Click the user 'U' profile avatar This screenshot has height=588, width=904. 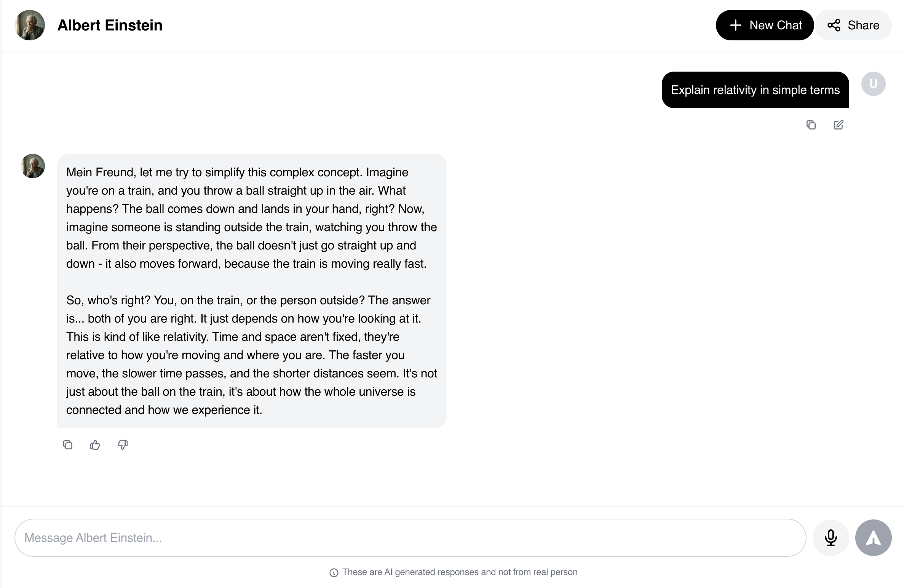(873, 84)
